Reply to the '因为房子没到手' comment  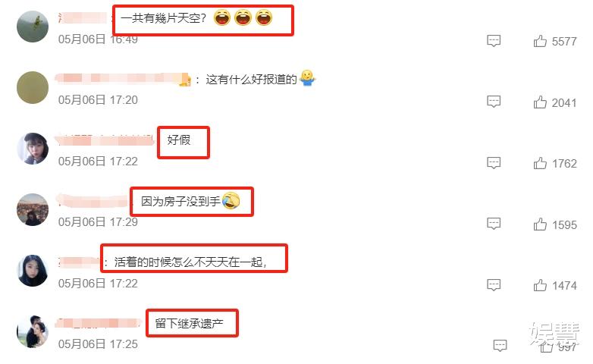coord(494,224)
